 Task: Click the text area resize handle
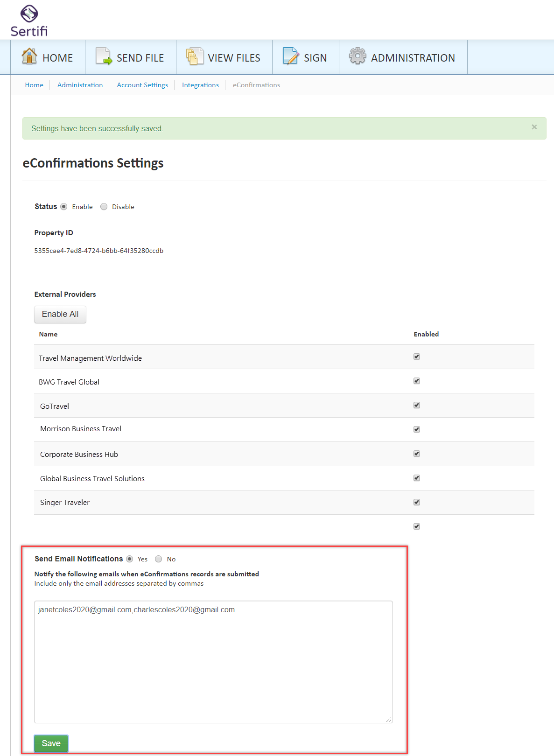(389, 720)
